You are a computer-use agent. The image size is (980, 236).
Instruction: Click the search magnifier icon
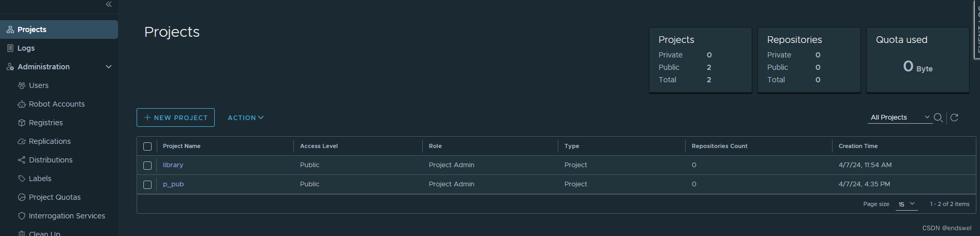[x=938, y=117]
